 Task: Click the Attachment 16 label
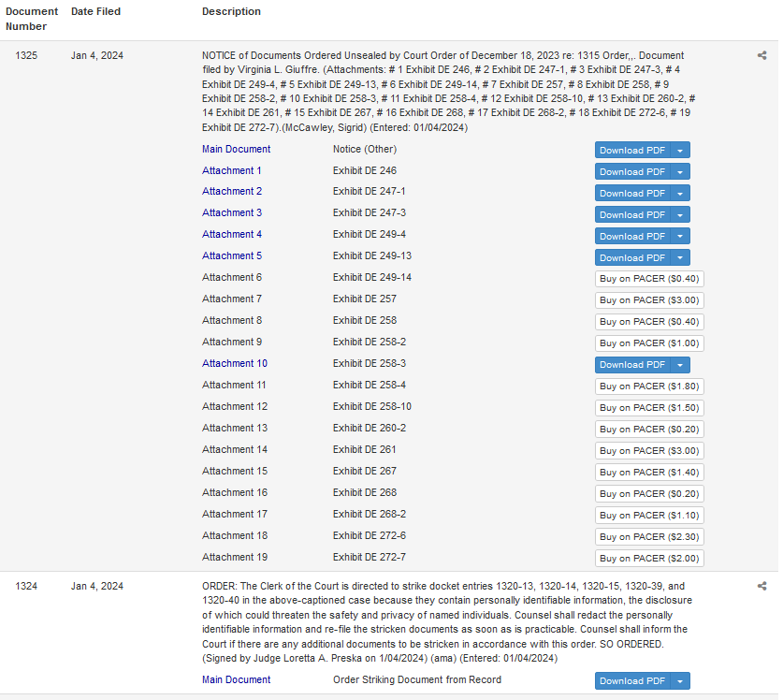click(235, 492)
